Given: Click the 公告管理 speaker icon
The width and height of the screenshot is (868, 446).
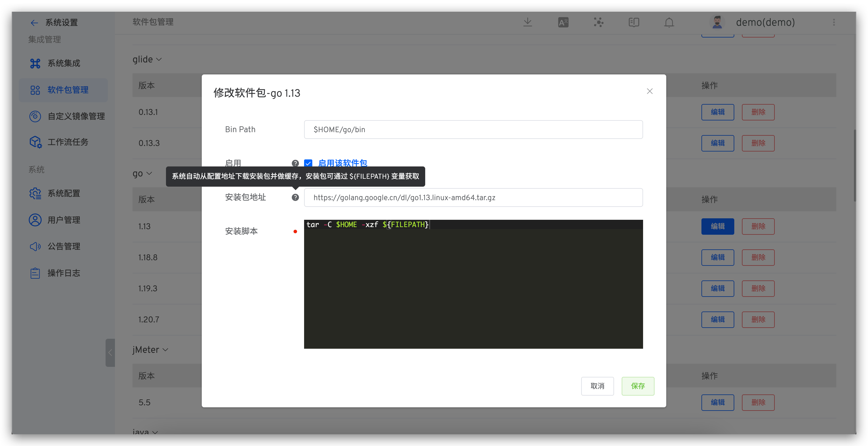Looking at the screenshot, I should point(35,246).
